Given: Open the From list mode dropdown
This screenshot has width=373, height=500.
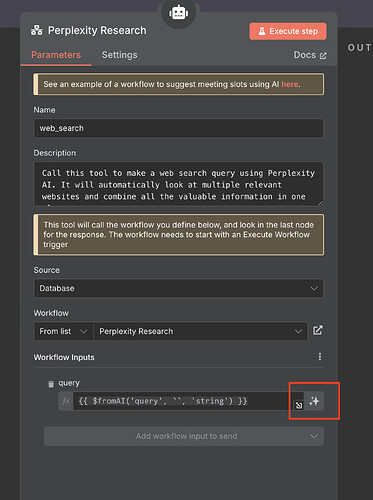Looking at the screenshot, I should point(63,331).
